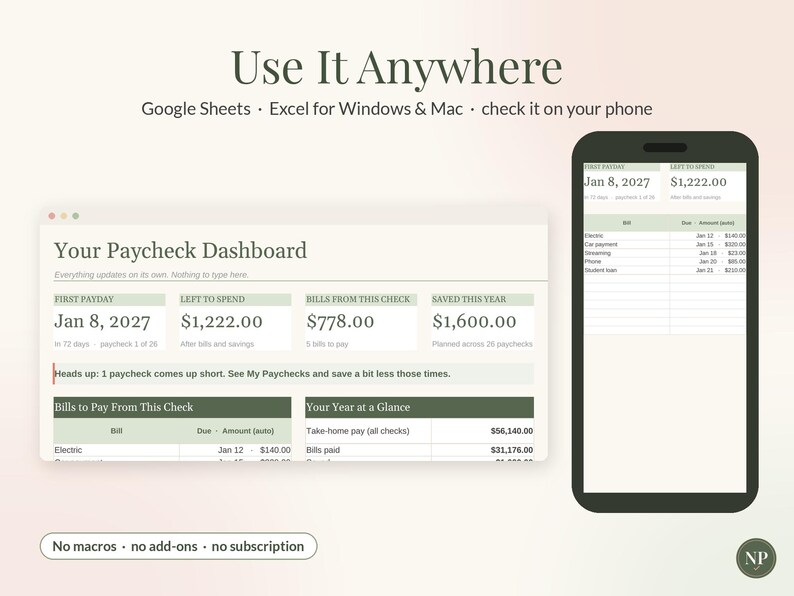The width and height of the screenshot is (794, 596).
Task: Click 'Your Year at a Glance' header
Action: pyautogui.click(x=419, y=407)
